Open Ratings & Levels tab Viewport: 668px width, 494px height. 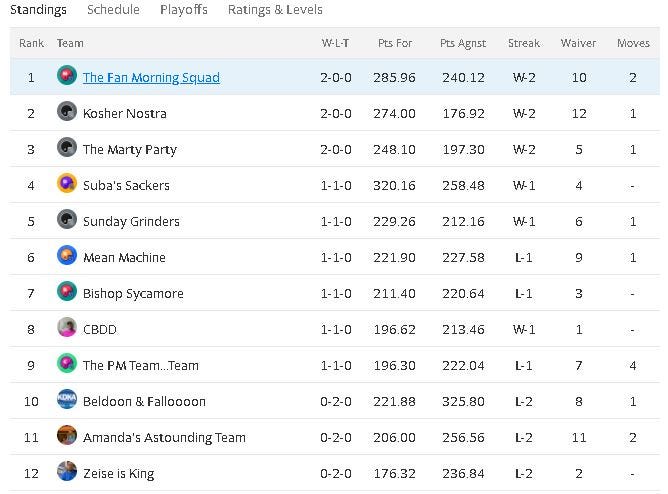[275, 10]
